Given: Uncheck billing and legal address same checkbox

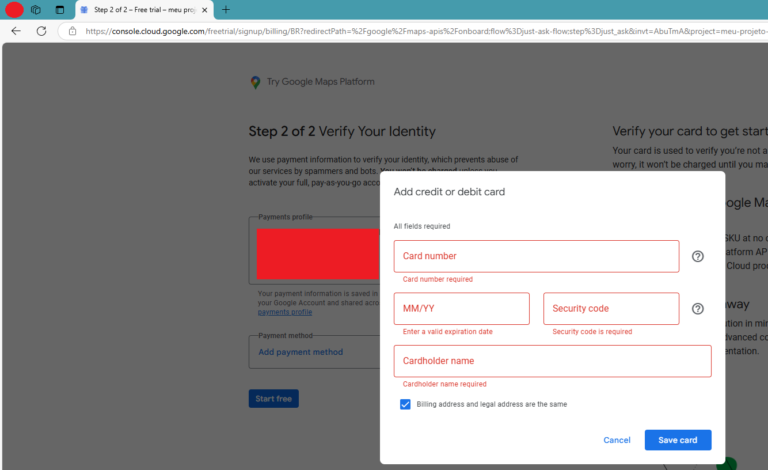Looking at the screenshot, I should (405, 404).
